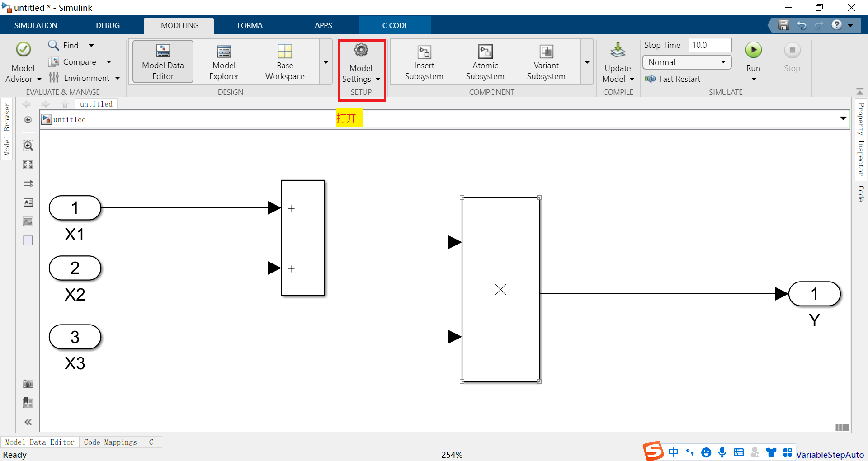
Task: Open the Base Workspace
Action: coord(285,62)
